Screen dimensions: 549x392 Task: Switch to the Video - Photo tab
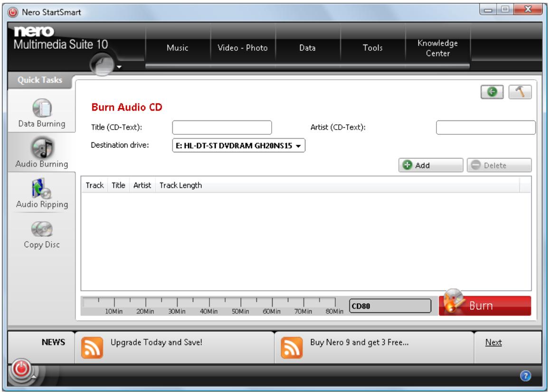tap(243, 48)
